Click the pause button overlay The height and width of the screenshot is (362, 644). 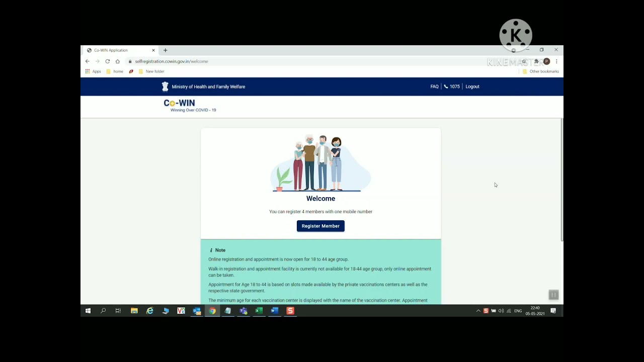click(x=553, y=295)
